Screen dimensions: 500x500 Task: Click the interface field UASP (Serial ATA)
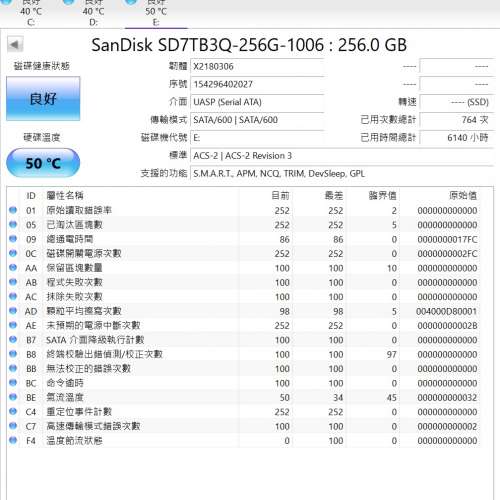click(257, 102)
